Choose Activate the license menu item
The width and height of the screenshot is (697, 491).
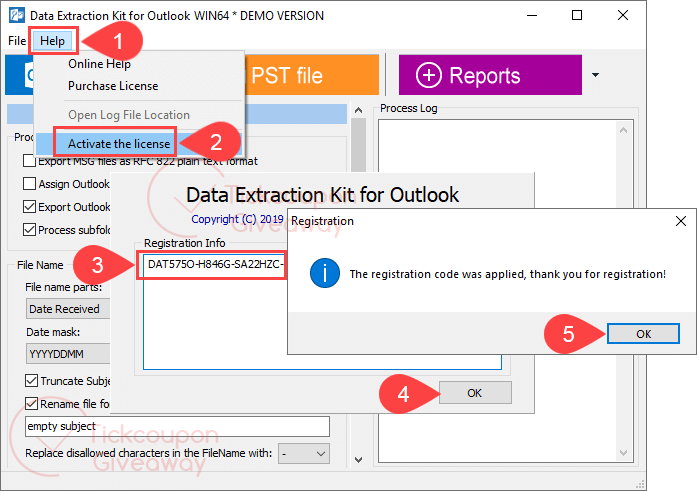(119, 144)
